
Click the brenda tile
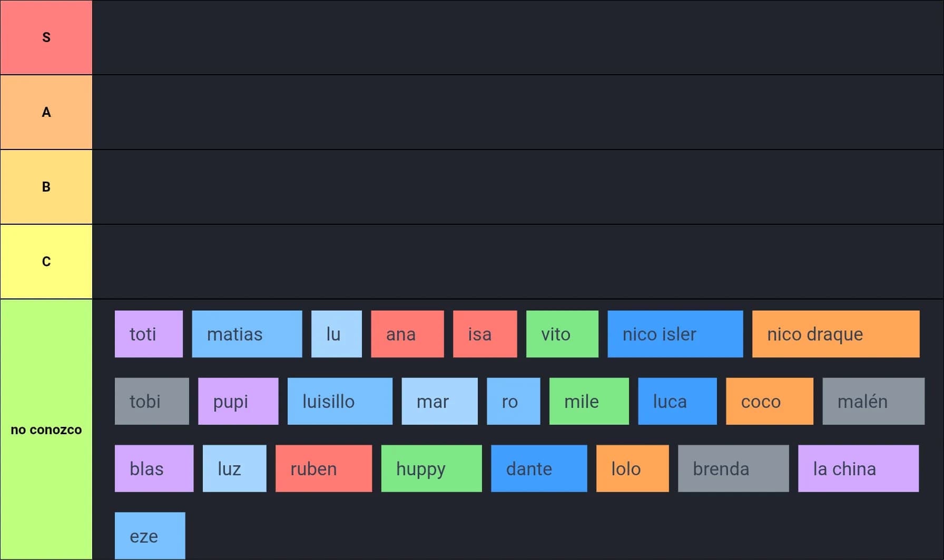tap(733, 468)
